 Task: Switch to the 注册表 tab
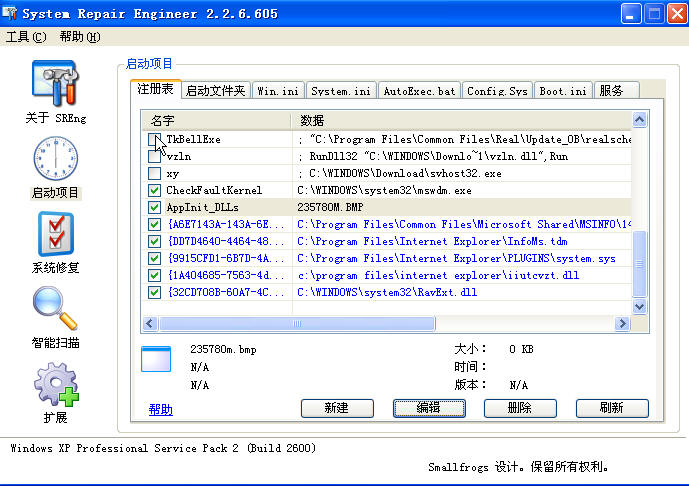point(156,89)
